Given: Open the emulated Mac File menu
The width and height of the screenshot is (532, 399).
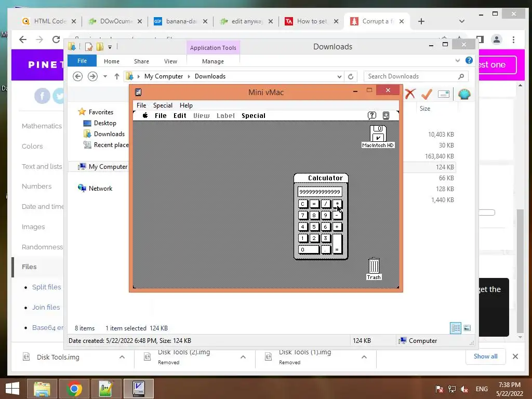Looking at the screenshot, I should (161, 115).
